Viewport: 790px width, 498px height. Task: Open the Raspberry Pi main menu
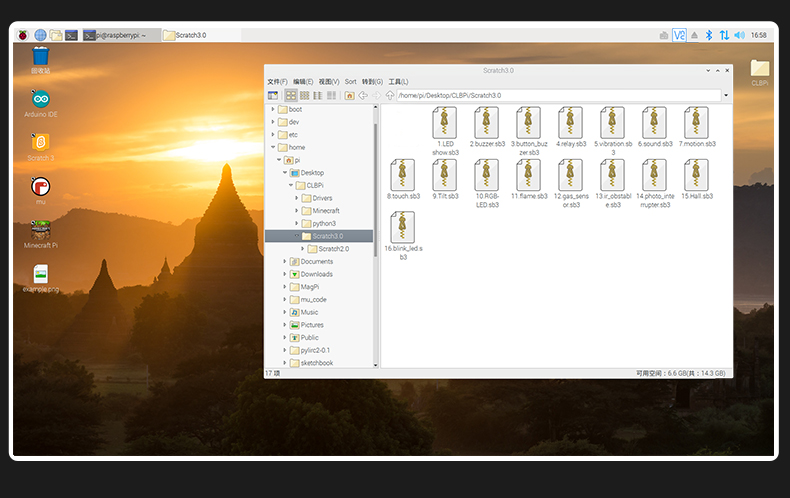tap(22, 35)
